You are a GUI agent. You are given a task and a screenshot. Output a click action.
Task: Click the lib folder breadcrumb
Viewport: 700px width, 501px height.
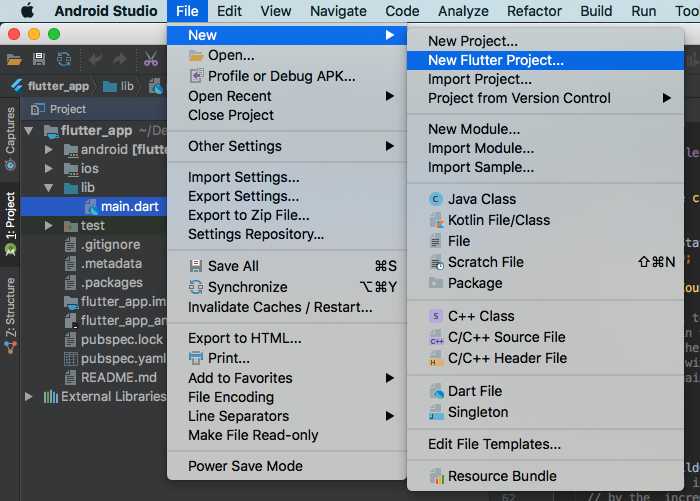tap(118, 86)
